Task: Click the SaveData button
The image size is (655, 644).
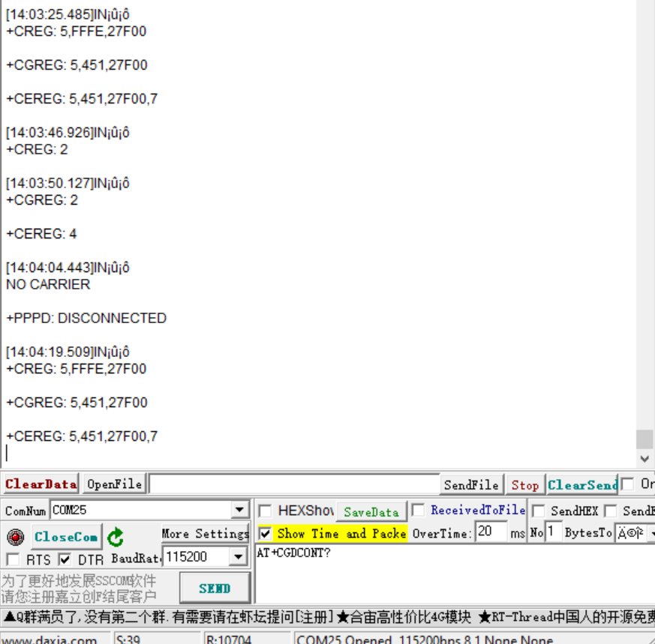Action: (x=371, y=512)
